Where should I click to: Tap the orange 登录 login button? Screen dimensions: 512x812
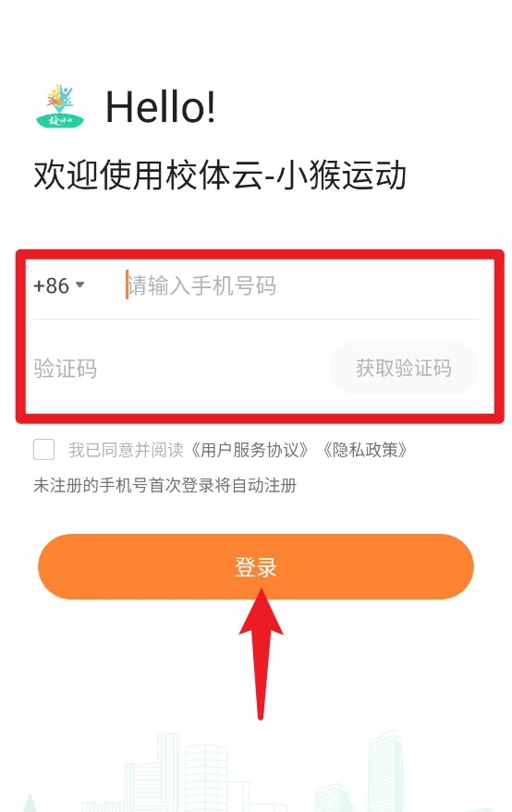tap(256, 566)
